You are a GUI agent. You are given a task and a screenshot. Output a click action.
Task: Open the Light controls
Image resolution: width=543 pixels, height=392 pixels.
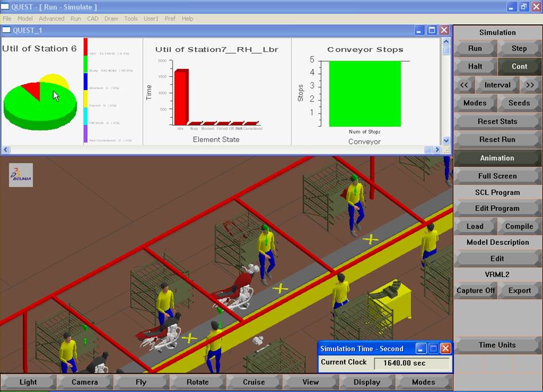[x=28, y=382]
